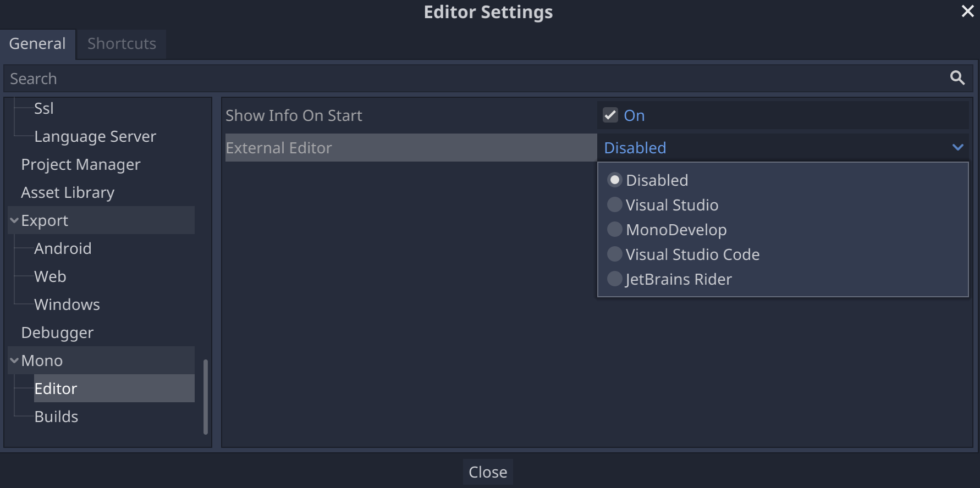Click the search magnifier icon
980x488 pixels.
point(956,78)
